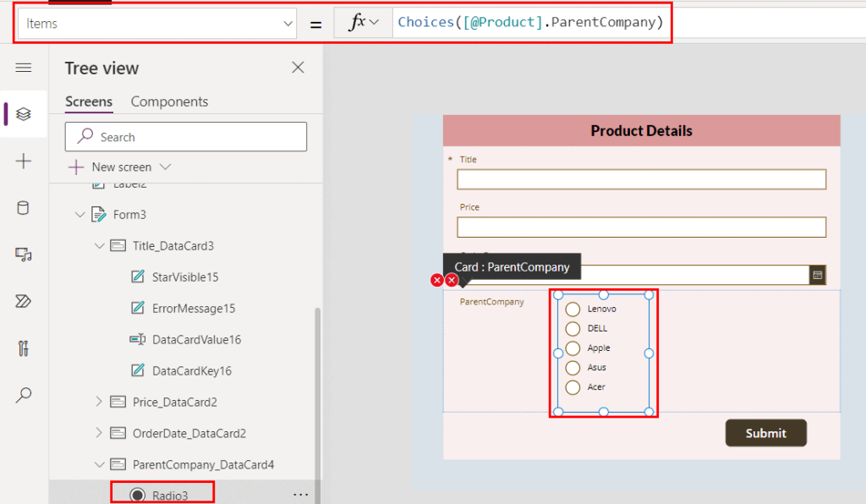The width and height of the screenshot is (866, 504).
Task: Click the hamburger menu icon
Action: tap(23, 68)
